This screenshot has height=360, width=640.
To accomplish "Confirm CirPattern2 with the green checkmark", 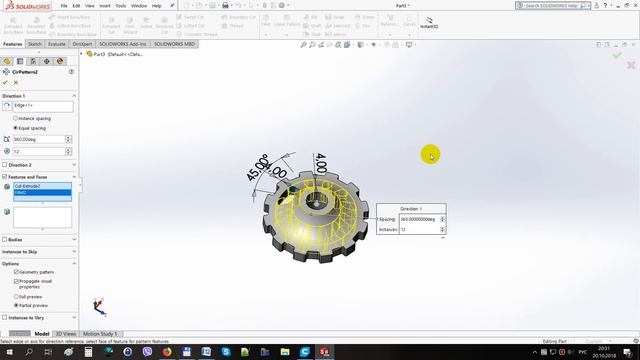I will (x=5, y=82).
